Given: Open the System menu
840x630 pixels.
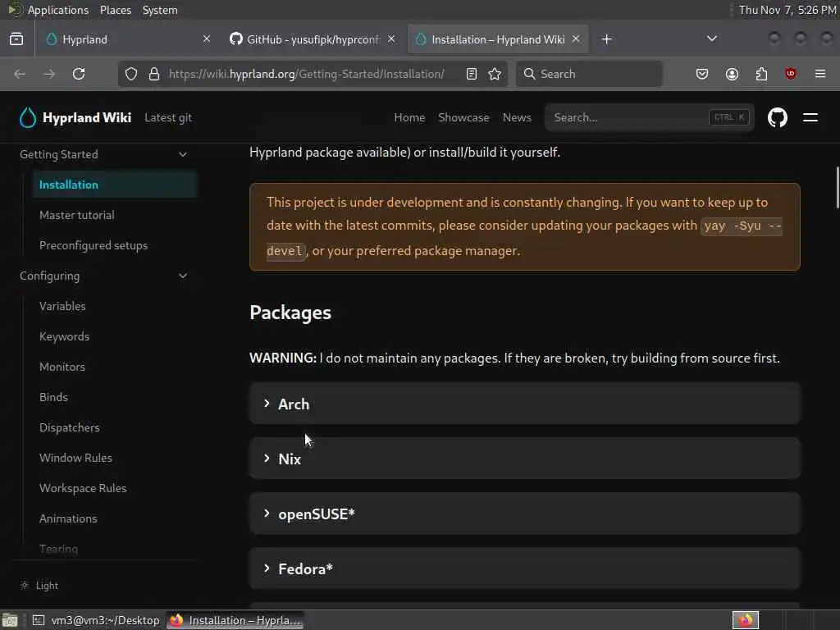Looking at the screenshot, I should pyautogui.click(x=160, y=10).
